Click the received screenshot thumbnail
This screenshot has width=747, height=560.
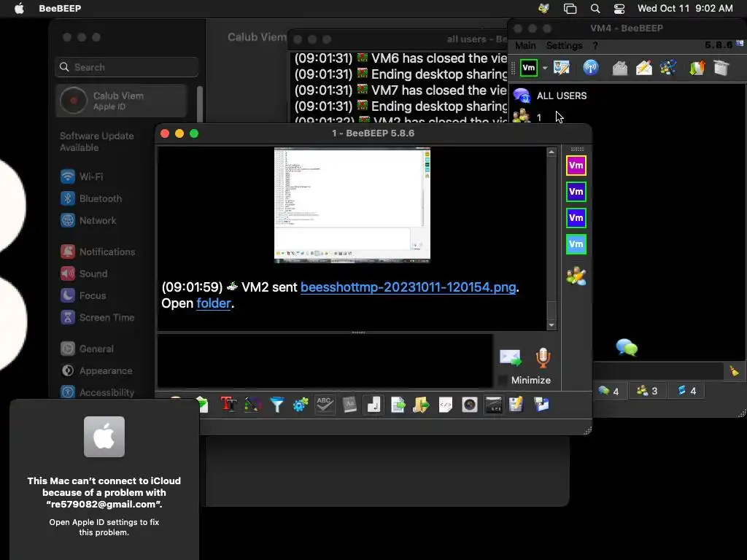pyautogui.click(x=352, y=205)
